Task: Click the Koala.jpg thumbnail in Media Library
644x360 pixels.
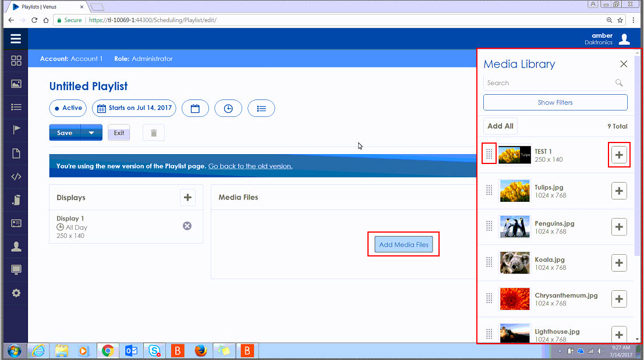Action: [515, 262]
